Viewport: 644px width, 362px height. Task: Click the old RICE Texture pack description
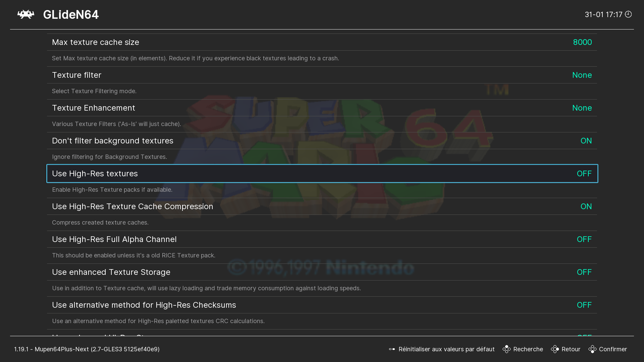pyautogui.click(x=134, y=255)
